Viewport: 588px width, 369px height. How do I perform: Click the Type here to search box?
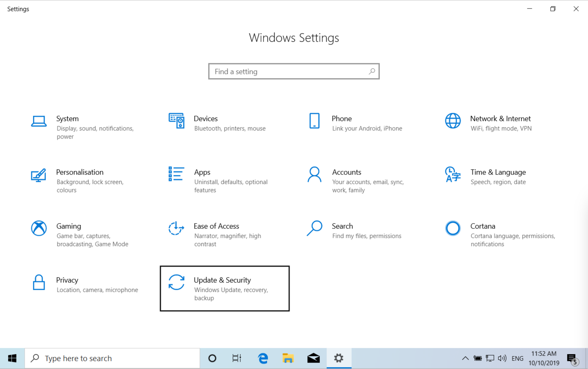(x=112, y=358)
